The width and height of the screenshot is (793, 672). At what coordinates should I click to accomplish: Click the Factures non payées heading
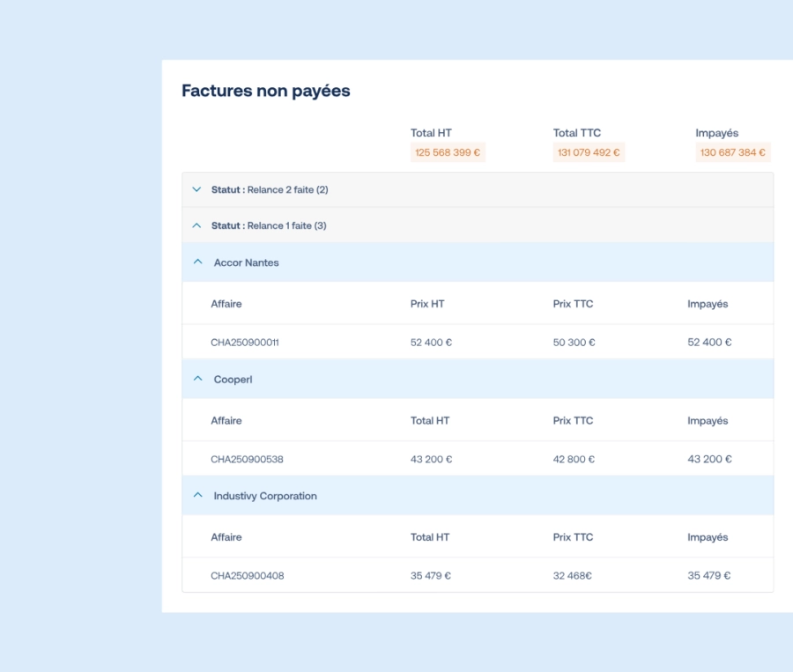(265, 91)
